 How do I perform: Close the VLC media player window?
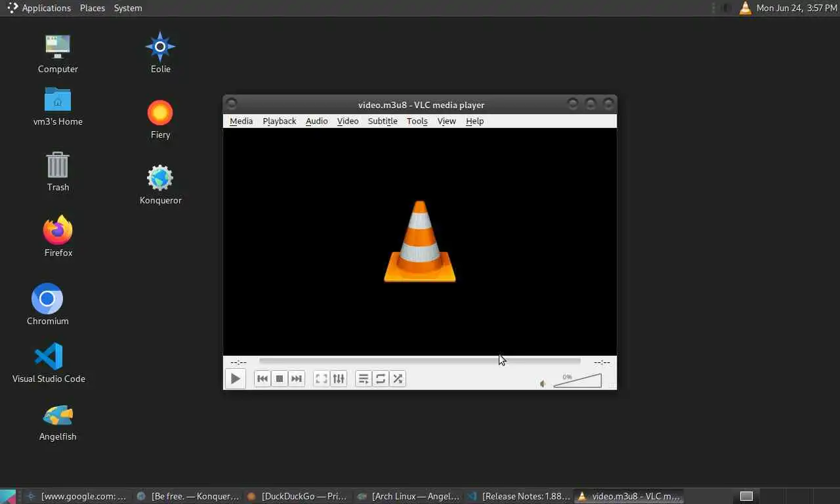608,104
